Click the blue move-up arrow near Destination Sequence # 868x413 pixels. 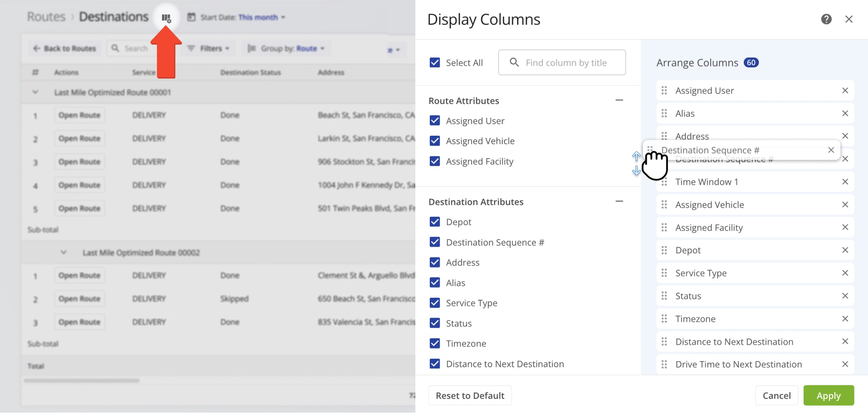[636, 157]
